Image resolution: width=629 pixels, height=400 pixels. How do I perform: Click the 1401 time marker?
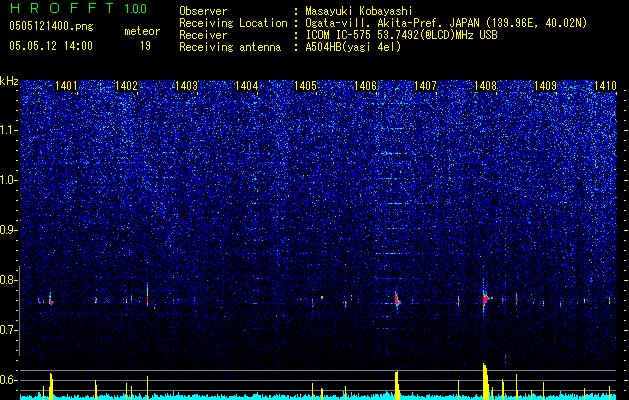pos(66,85)
